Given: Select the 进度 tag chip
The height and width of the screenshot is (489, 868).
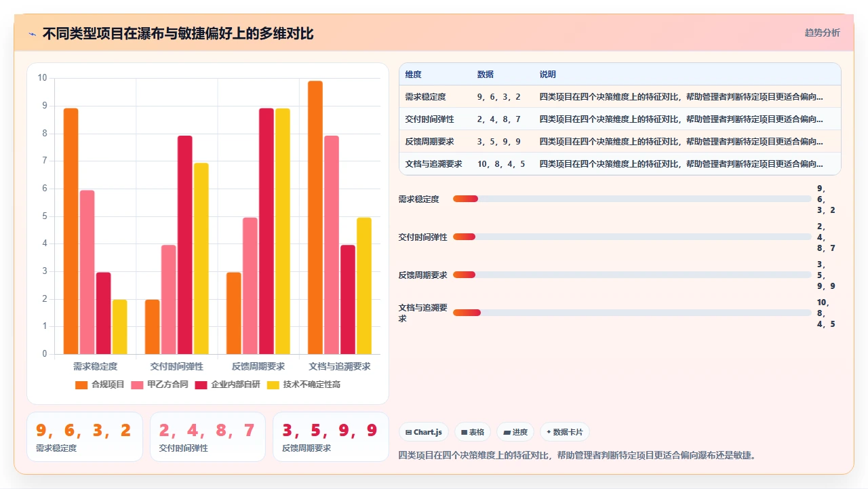Looking at the screenshot, I should pyautogui.click(x=515, y=432).
